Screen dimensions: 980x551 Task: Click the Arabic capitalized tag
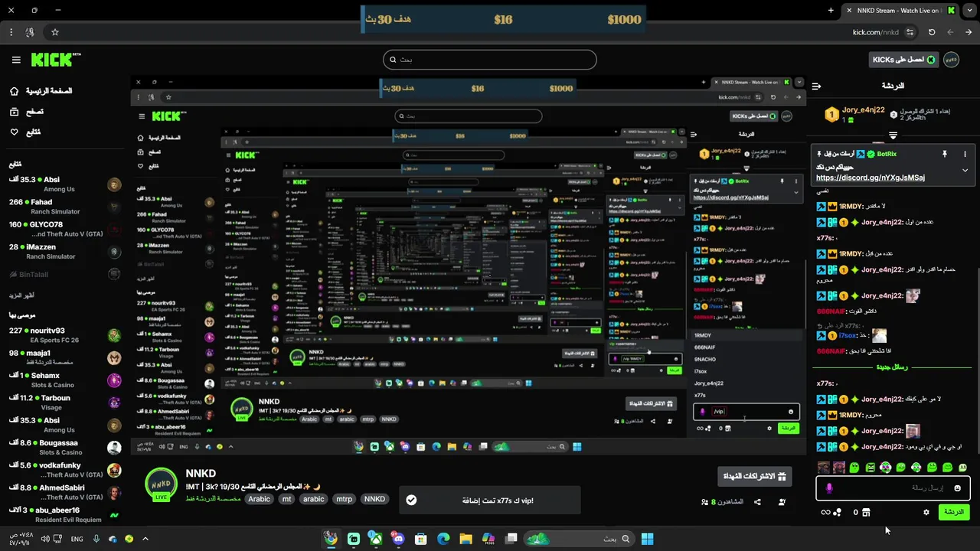259,499
